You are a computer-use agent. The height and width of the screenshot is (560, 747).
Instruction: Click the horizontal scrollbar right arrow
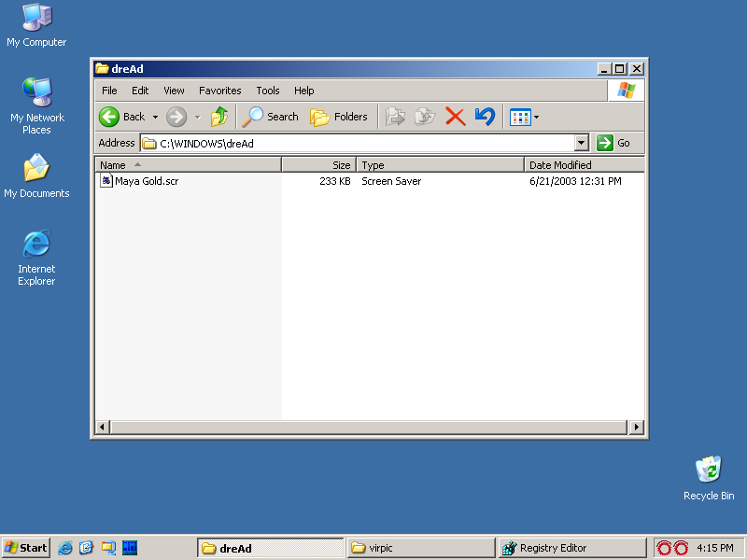click(x=637, y=427)
